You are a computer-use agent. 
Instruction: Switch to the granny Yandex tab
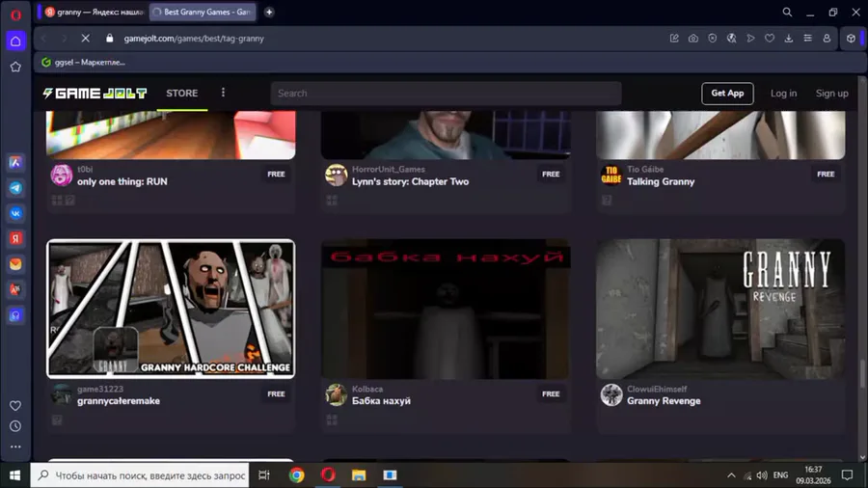94,13
